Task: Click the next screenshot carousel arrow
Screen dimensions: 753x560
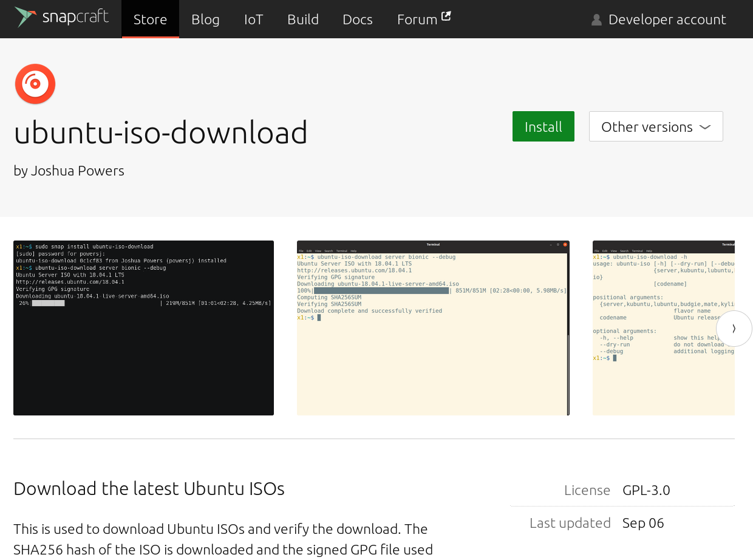Action: click(734, 329)
